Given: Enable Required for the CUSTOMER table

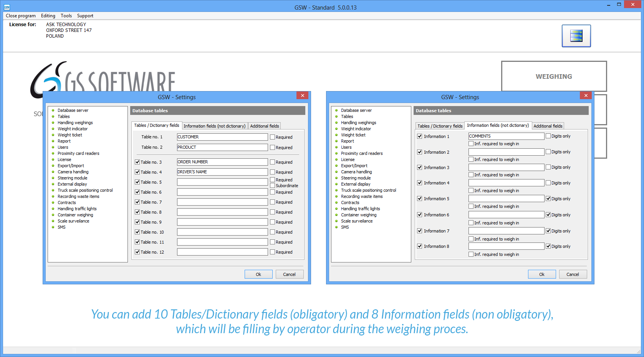Looking at the screenshot, I should point(273,137).
